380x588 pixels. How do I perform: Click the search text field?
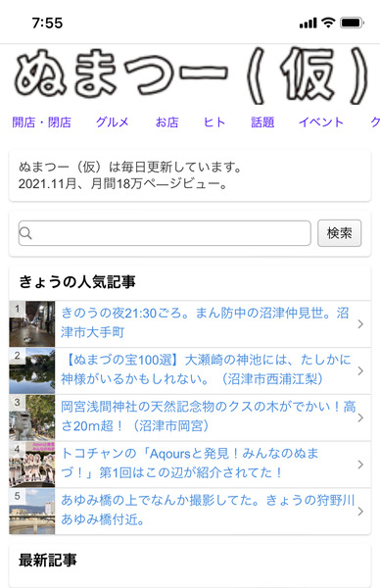click(x=165, y=233)
